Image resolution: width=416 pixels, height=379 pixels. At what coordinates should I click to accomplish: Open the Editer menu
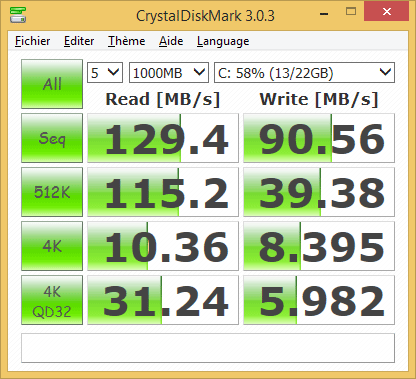79,41
